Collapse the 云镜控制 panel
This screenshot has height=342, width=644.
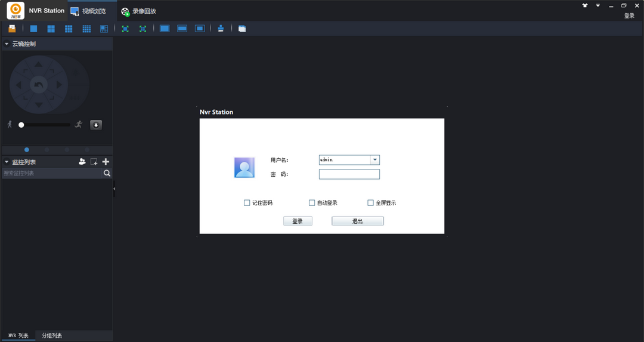pos(7,44)
